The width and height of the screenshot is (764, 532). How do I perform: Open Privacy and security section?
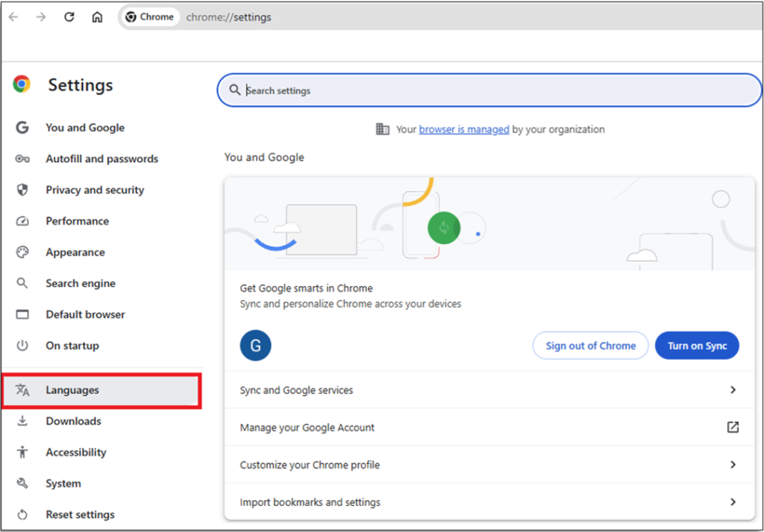(x=95, y=190)
